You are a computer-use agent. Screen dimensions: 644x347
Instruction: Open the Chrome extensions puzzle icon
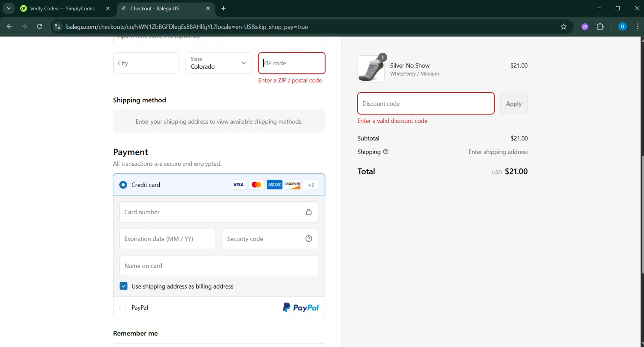(x=600, y=27)
